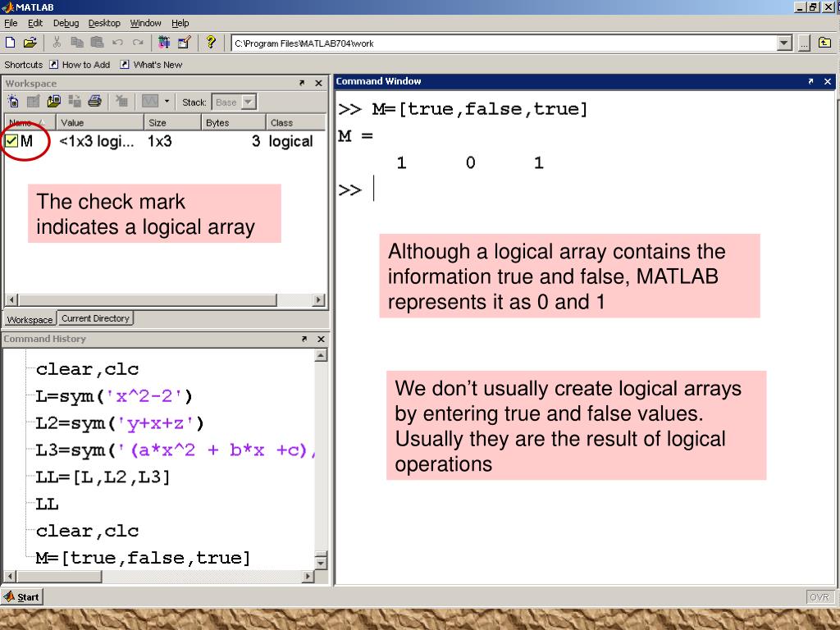Image resolution: width=840 pixels, height=630 pixels.
Task: Save the Workspace variables
Action: coord(75,101)
